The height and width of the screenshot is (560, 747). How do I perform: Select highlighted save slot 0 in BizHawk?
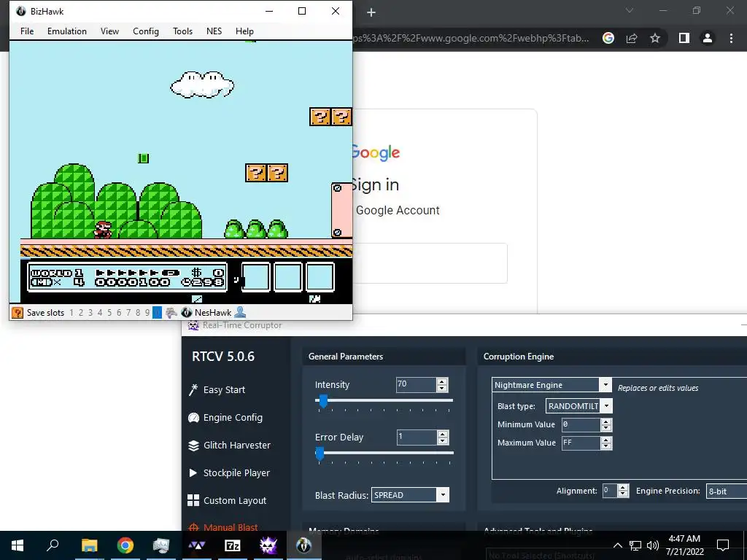click(x=158, y=312)
